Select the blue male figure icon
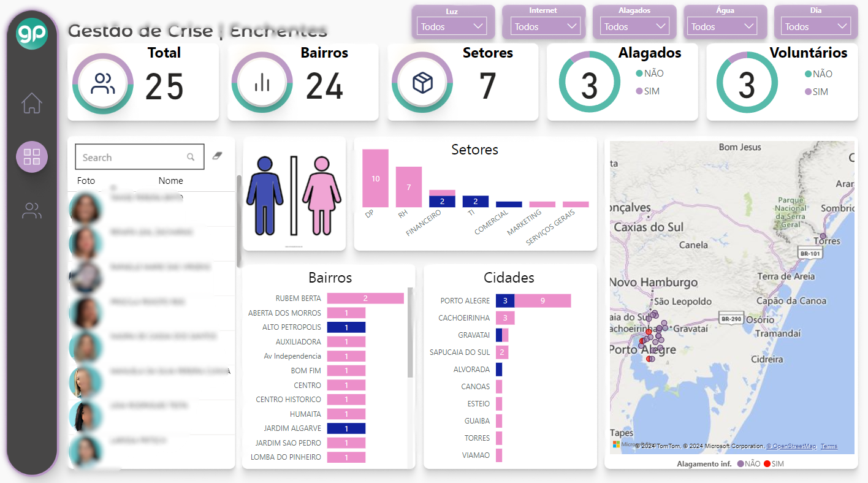Screen dimensions: 868x483 coord(264,196)
